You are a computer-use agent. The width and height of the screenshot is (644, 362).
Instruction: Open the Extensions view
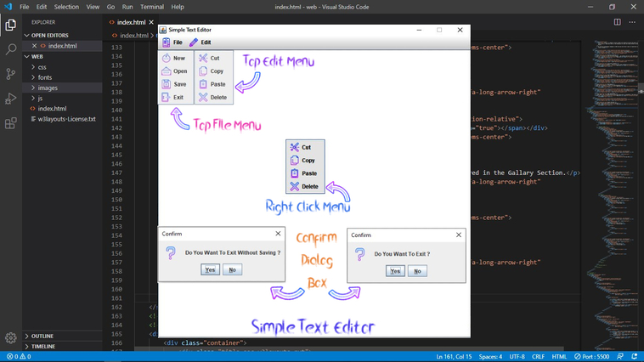click(x=11, y=124)
